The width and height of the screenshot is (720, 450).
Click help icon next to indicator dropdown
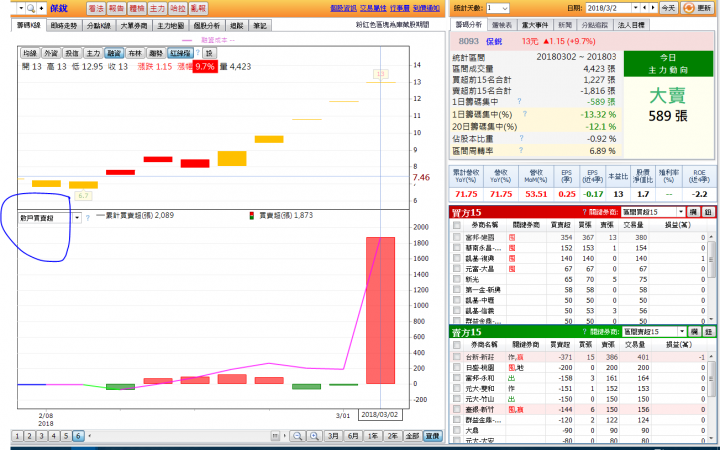click(88, 218)
